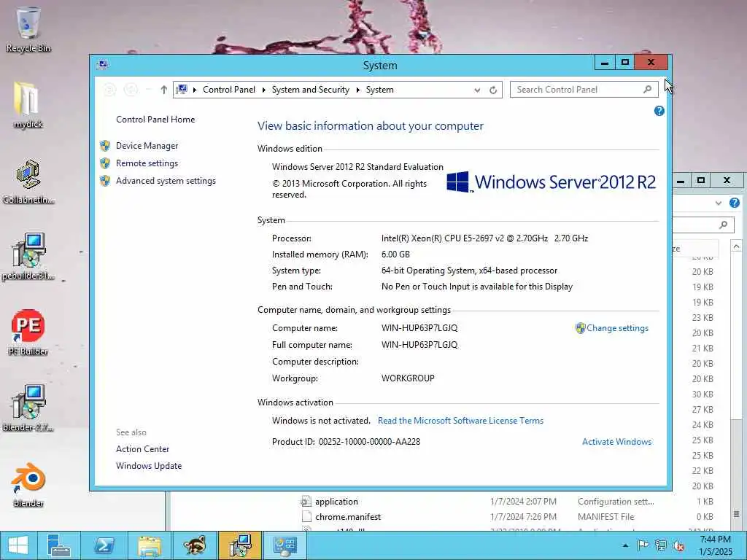Open the Recycle Bin desktop icon

tap(28, 29)
